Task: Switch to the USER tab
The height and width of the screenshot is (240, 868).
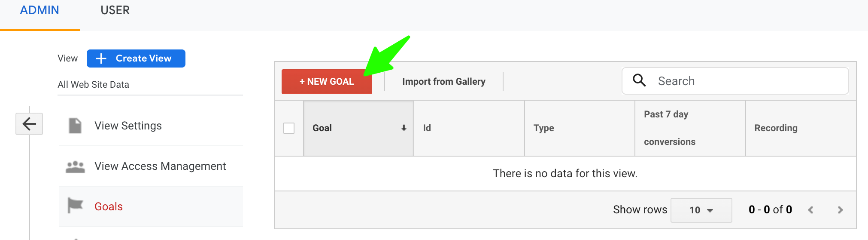Action: (x=115, y=10)
